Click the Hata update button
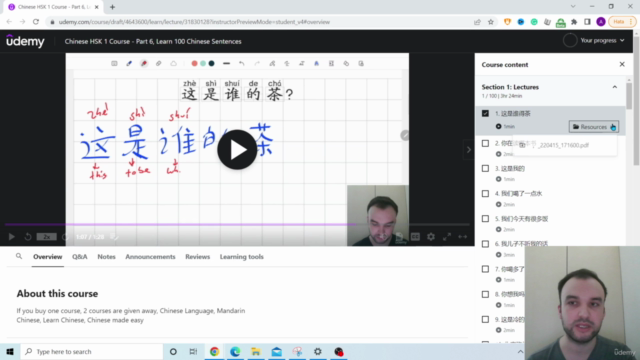The width and height of the screenshot is (640, 360). click(x=622, y=22)
